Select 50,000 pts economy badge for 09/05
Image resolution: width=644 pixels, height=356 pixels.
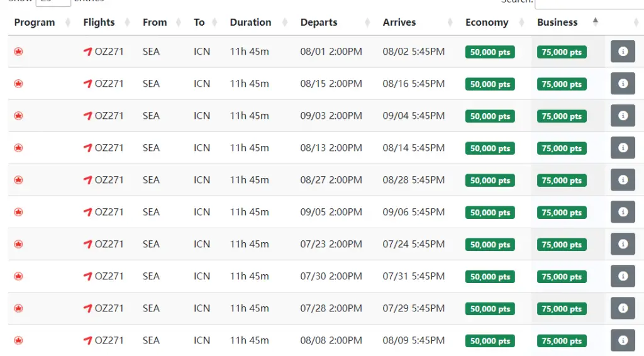(x=490, y=213)
